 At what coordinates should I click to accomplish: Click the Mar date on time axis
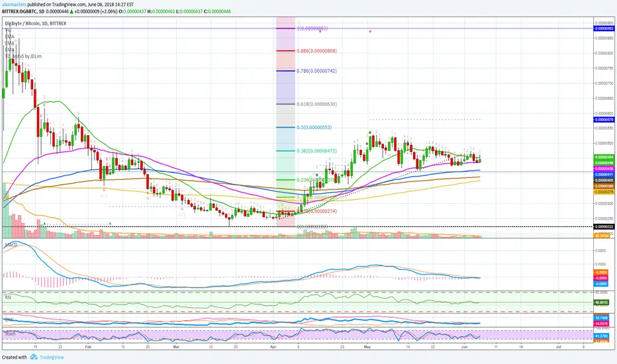[176, 347]
